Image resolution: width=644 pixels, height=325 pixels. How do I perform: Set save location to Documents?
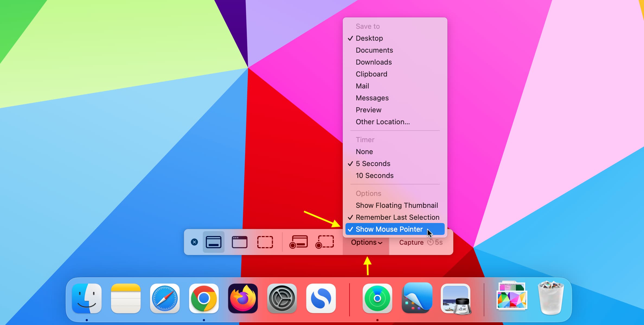pyautogui.click(x=395, y=50)
